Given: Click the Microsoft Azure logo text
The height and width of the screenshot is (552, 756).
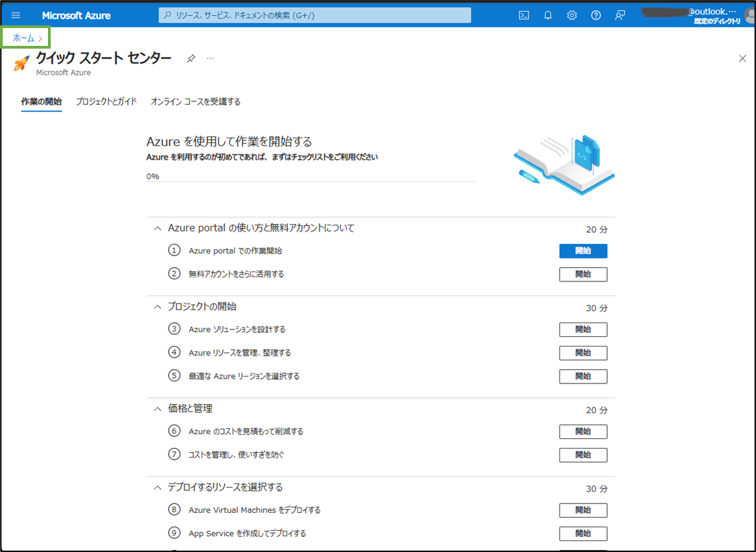Looking at the screenshot, I should point(76,16).
